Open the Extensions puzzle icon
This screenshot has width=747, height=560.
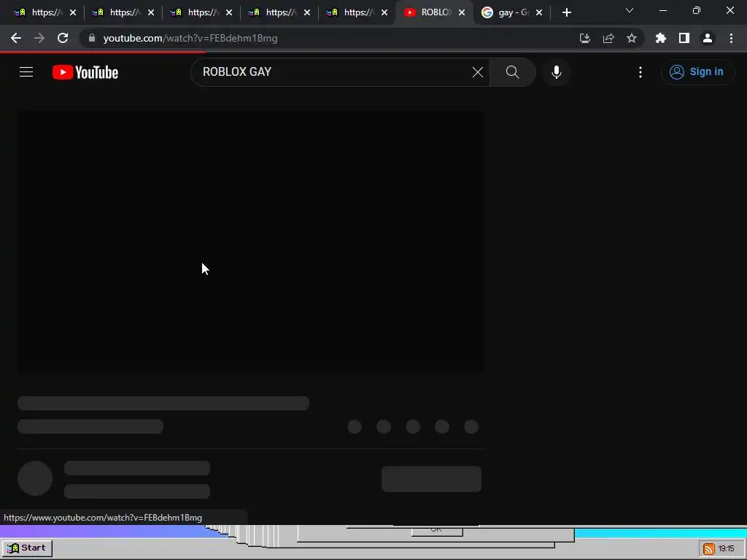pos(661,38)
